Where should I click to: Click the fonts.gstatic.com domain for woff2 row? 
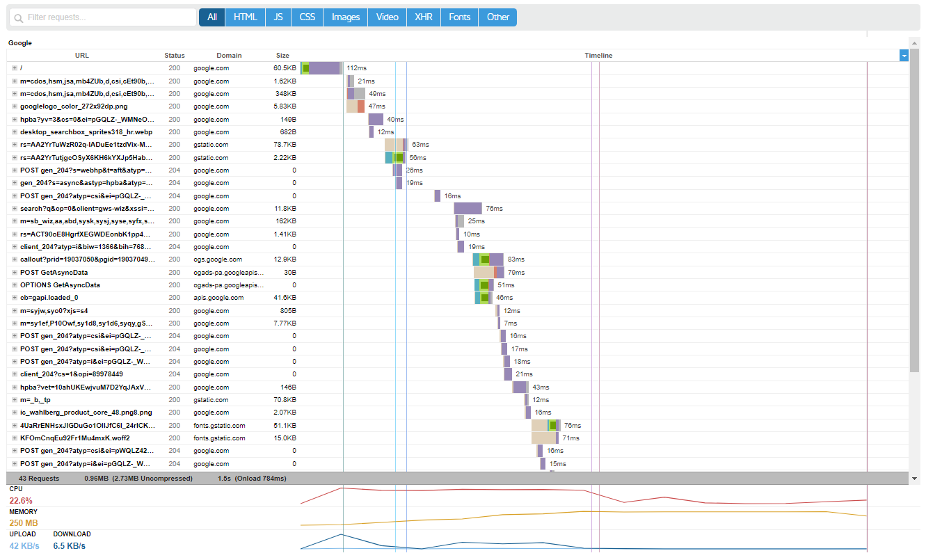tap(219, 438)
